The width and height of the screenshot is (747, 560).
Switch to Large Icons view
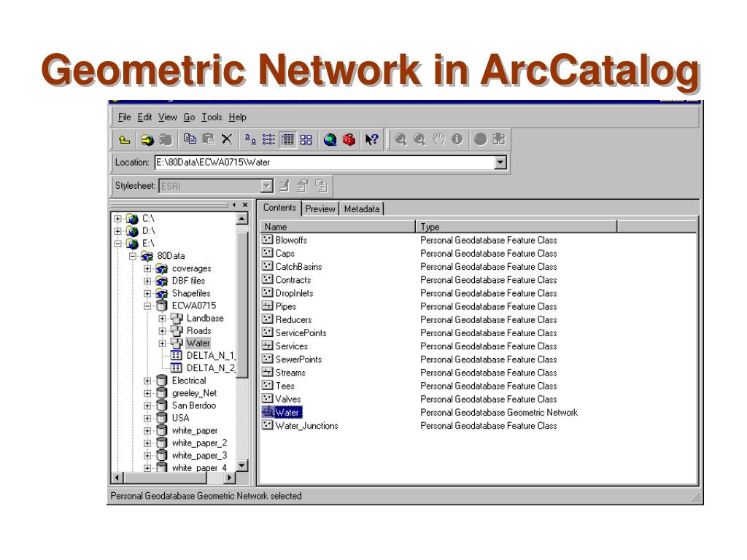tap(251, 139)
